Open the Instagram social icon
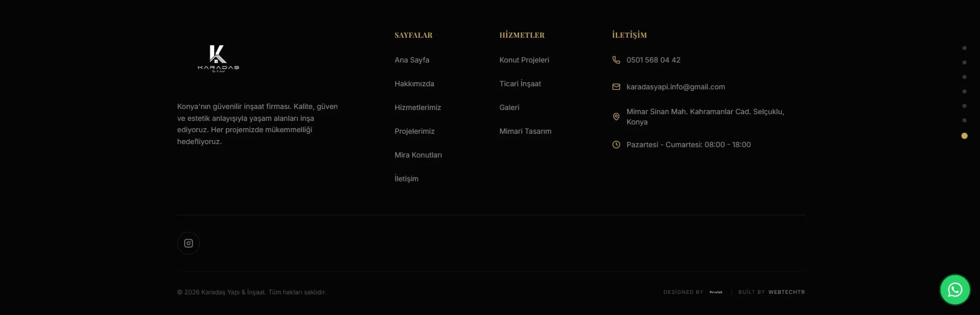The width and height of the screenshot is (980, 315). click(x=189, y=243)
